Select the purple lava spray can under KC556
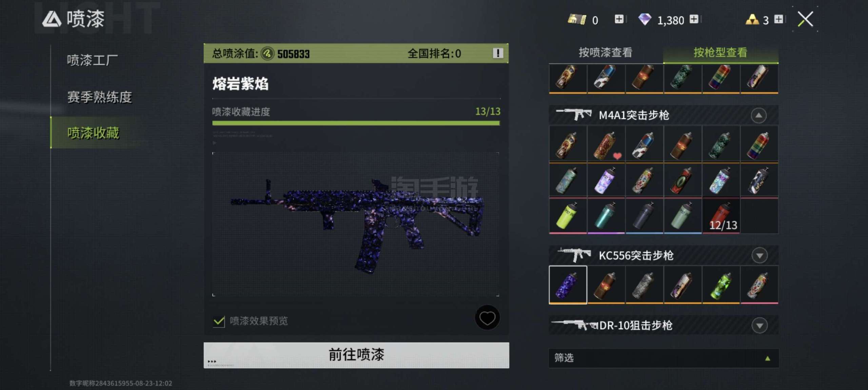This screenshot has width=868, height=390. [x=568, y=285]
